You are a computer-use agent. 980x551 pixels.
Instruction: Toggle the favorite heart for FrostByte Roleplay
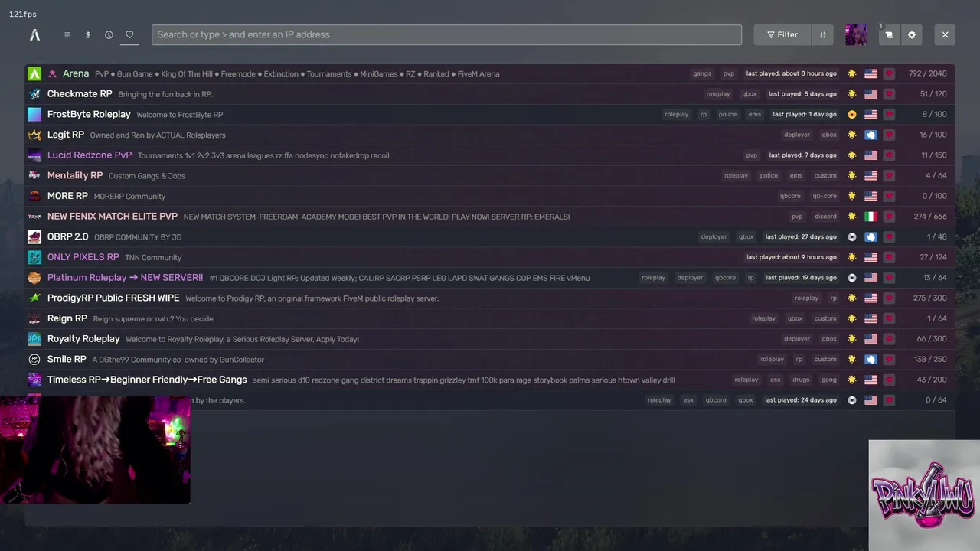point(889,115)
